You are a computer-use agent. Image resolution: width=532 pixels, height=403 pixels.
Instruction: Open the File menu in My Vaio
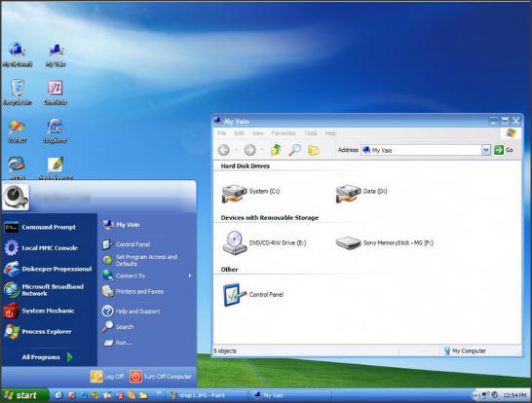click(221, 133)
